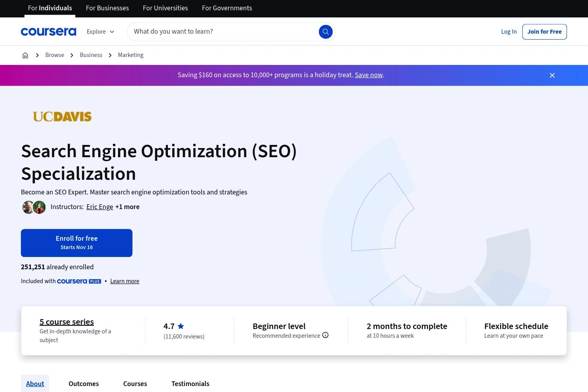588x392 pixels.
Task: Click Join for Free
Action: pos(544,31)
